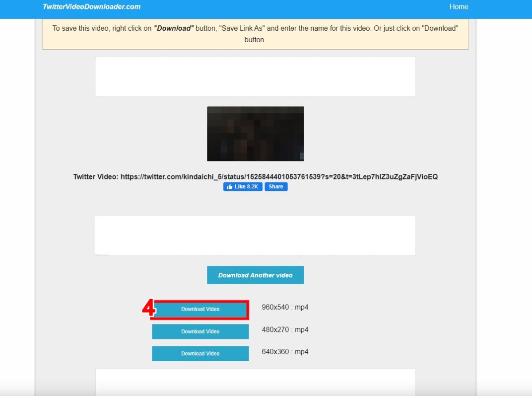Click the Download Another video button
The image size is (532, 396).
(x=255, y=275)
